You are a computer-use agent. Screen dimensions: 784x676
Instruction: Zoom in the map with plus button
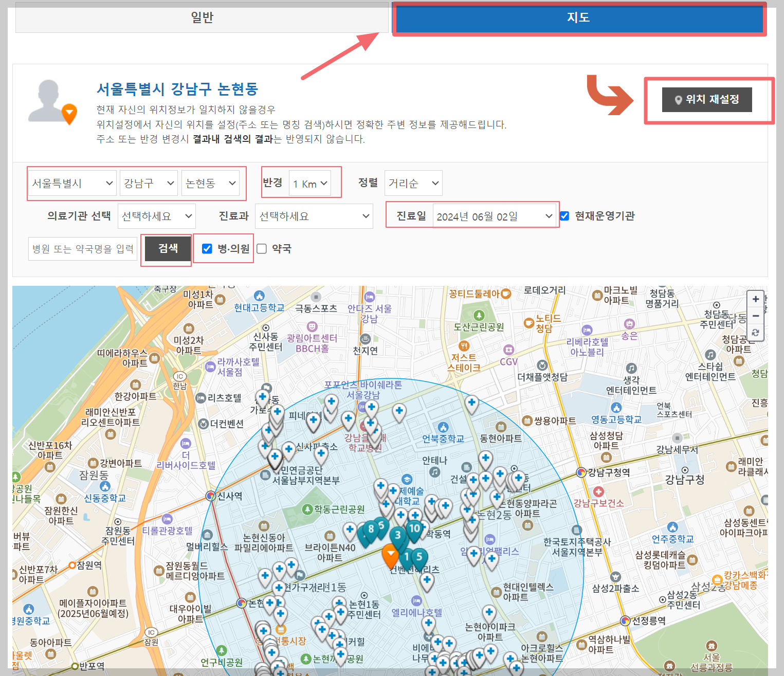755,299
